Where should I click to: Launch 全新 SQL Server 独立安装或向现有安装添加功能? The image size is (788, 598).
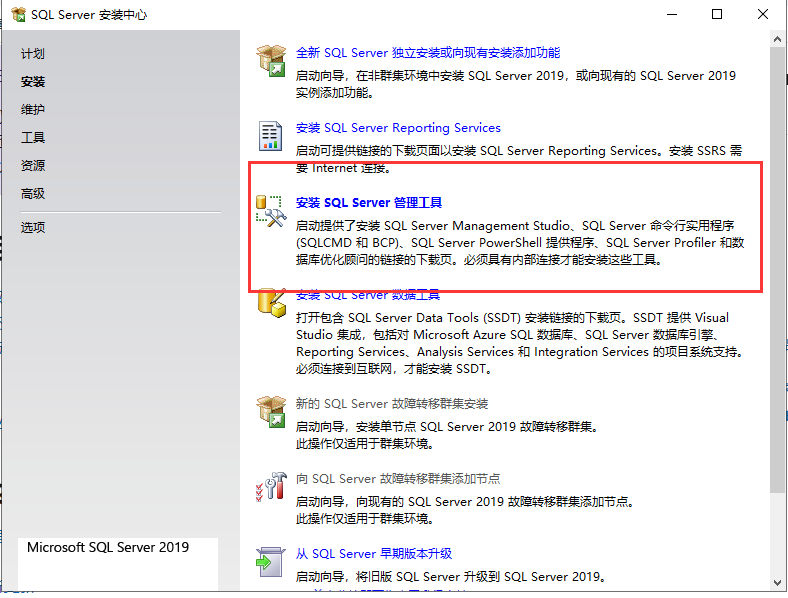pos(428,53)
